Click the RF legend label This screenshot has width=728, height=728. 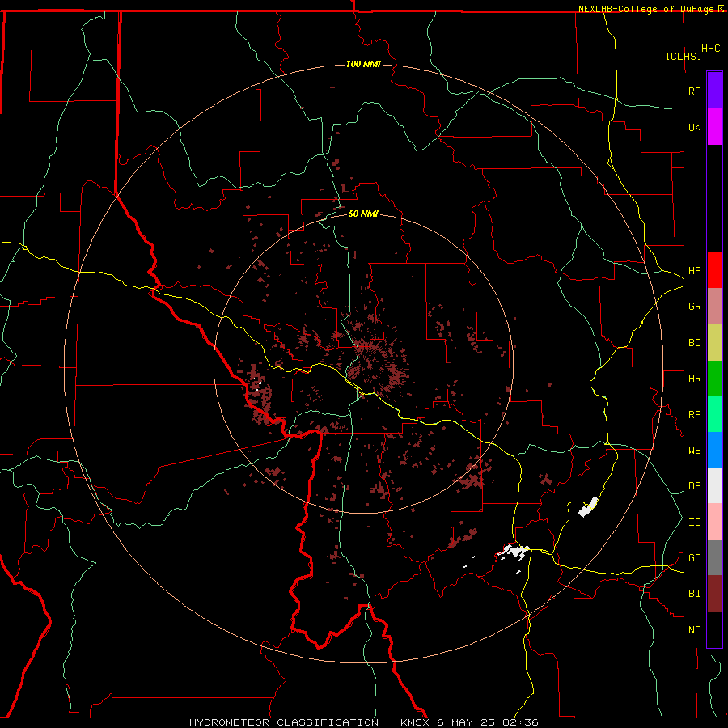pos(694,91)
